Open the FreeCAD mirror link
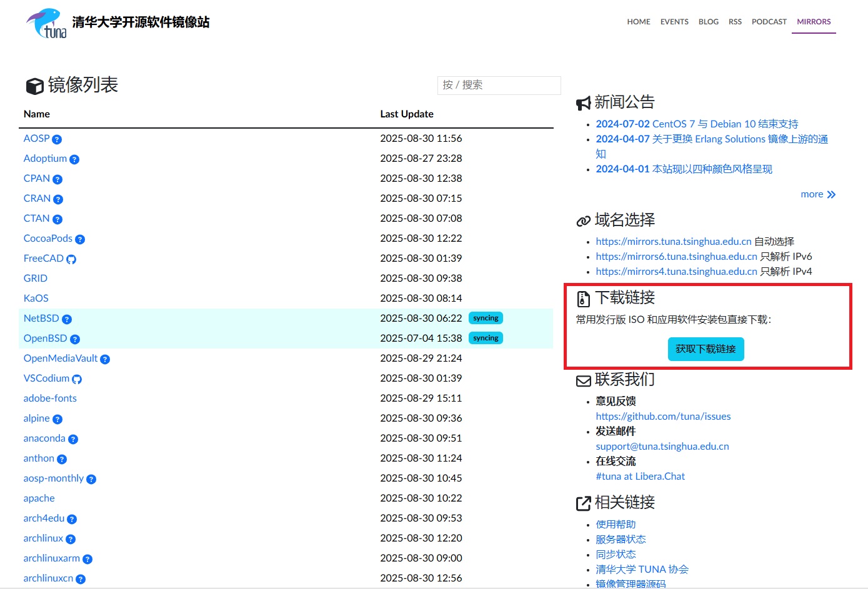The image size is (868, 589). (x=44, y=259)
